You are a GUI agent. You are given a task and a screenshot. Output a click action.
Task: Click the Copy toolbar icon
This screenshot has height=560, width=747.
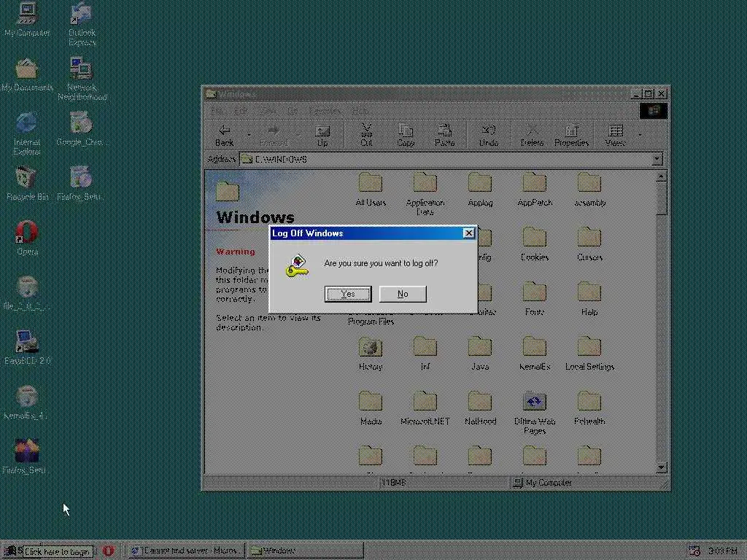click(406, 135)
